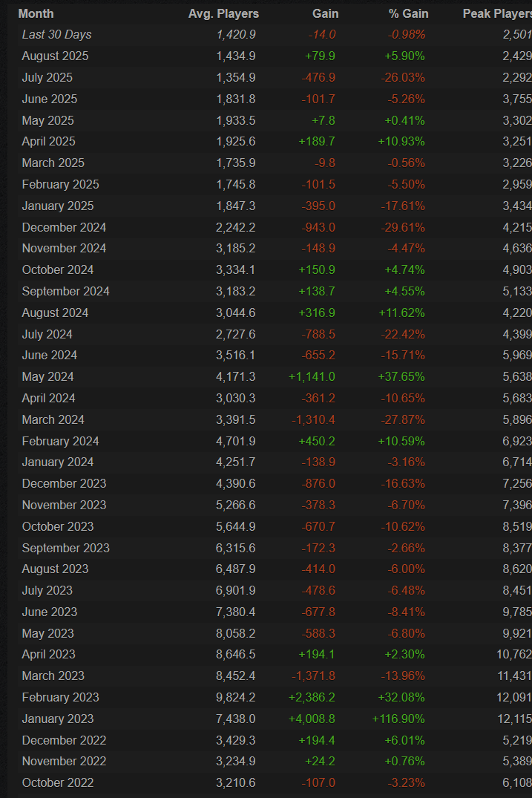Select the October 2022 month label

[x=58, y=782]
